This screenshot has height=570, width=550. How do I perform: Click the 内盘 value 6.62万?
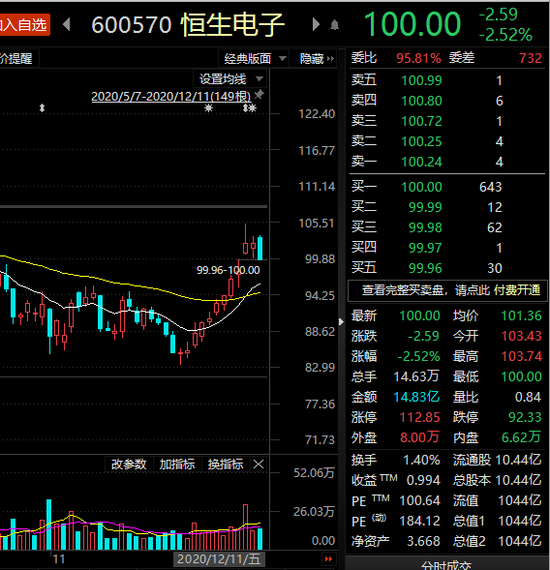[521, 437]
